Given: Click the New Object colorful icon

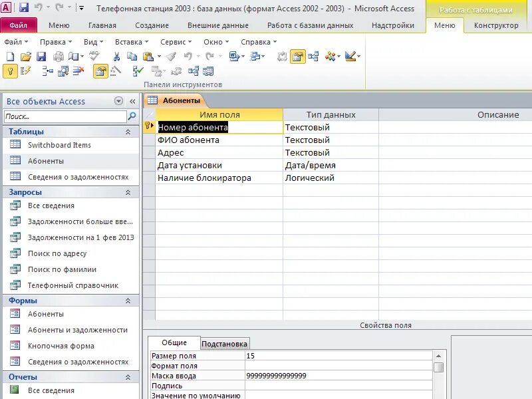Looking at the screenshot, I should point(330,57).
